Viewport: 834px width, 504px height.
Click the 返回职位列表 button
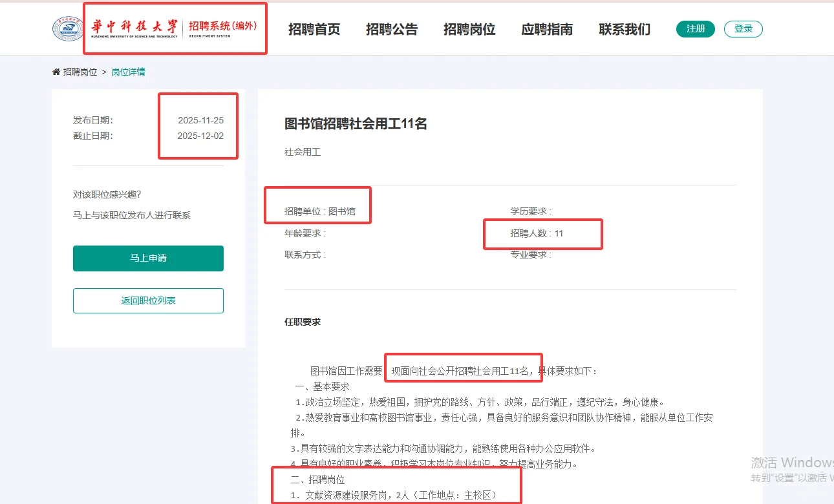(148, 300)
